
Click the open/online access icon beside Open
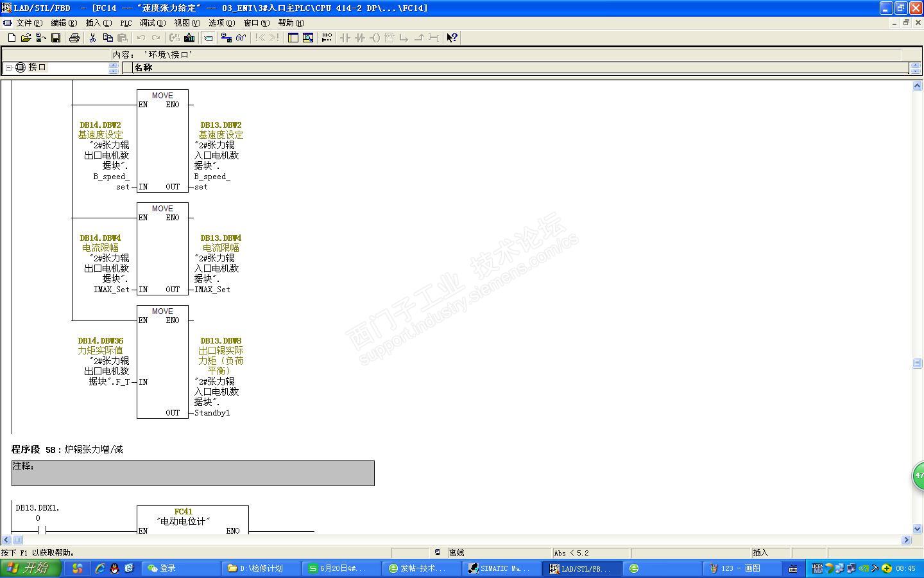[40, 38]
